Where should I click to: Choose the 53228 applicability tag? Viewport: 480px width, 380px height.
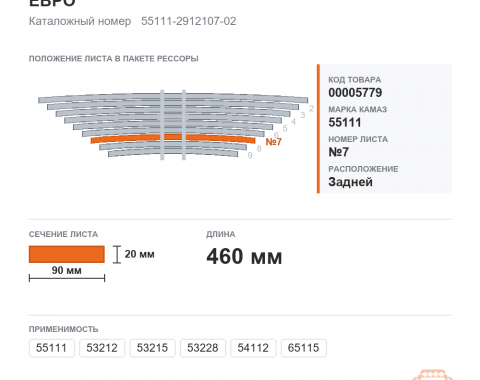coord(203,348)
